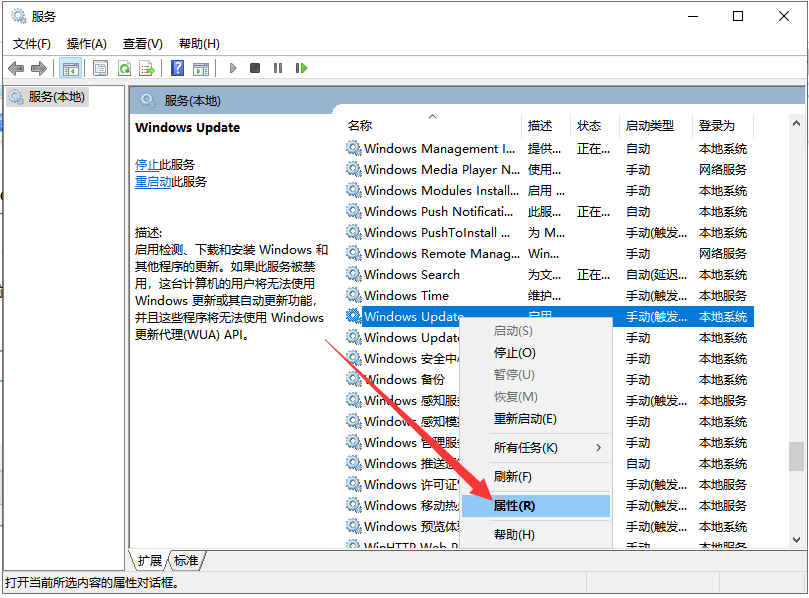Viewport: 809px width, 598px height.
Task: Click the forward navigation arrow icon
Action: coord(39,68)
